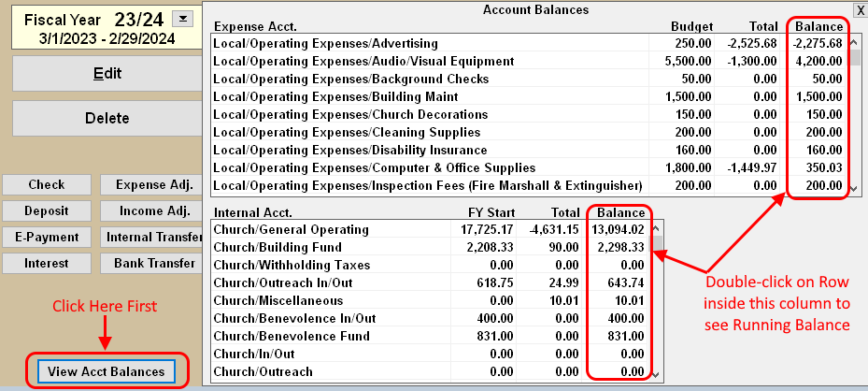868x391 pixels.
Task: Open the Fiscal Year dropdown arrow
Action: [x=183, y=18]
